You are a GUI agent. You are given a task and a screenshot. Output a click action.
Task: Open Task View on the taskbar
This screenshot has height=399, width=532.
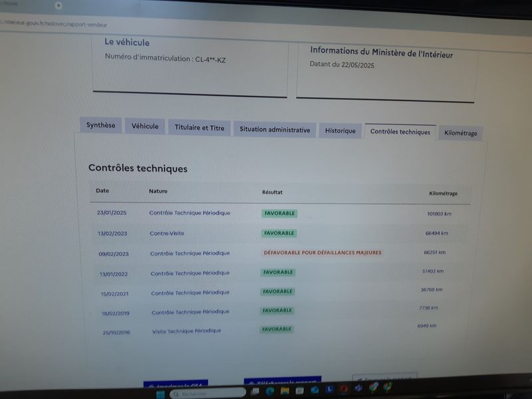tap(255, 391)
